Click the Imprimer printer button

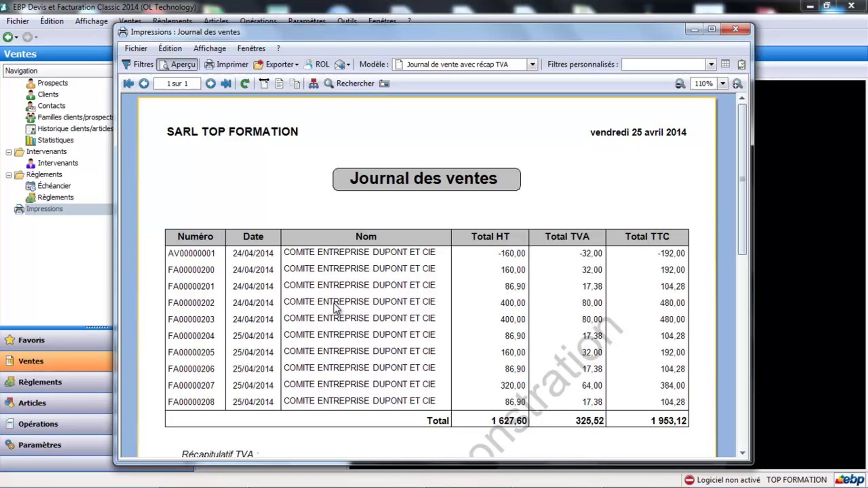point(226,65)
